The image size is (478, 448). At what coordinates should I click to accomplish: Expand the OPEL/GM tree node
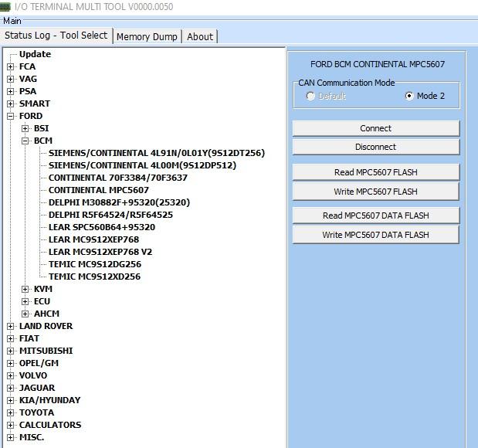[x=10, y=363]
